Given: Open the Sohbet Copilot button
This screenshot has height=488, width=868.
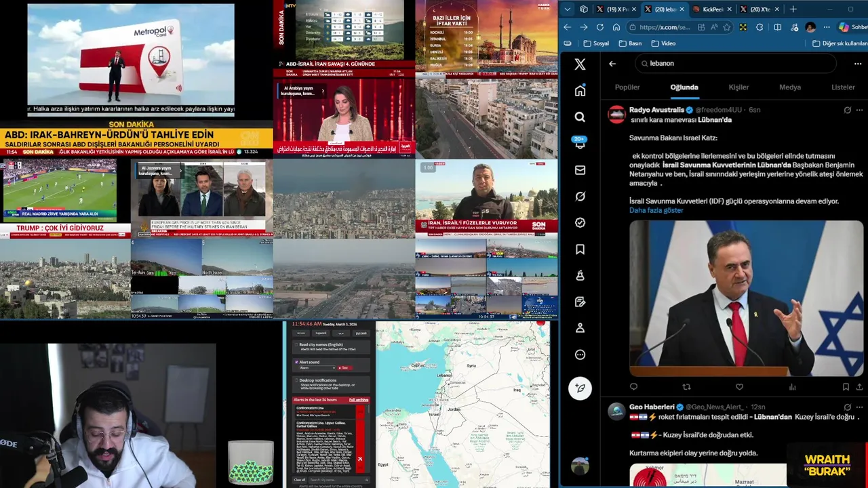Looking at the screenshot, I should [x=853, y=27].
